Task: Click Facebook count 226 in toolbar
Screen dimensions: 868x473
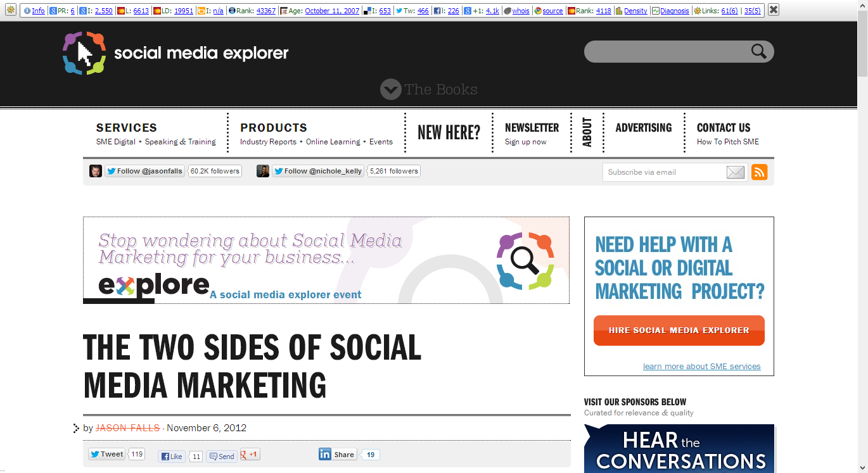Action: 453,11
